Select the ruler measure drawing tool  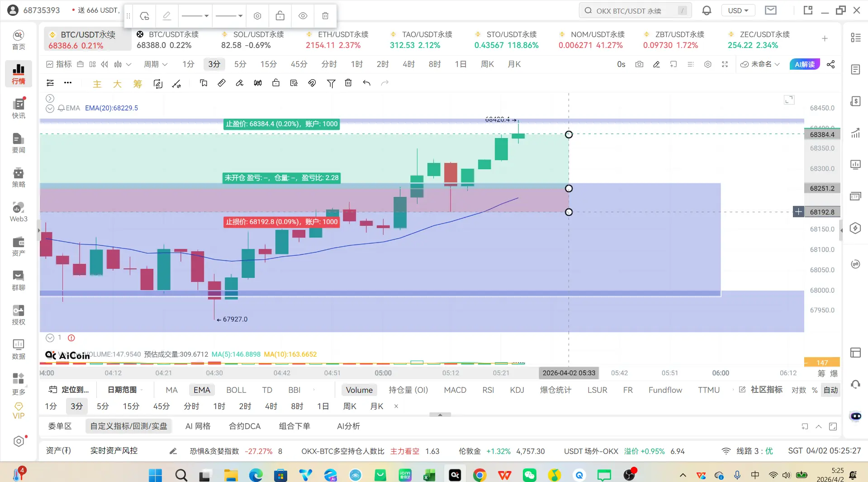pos(222,83)
